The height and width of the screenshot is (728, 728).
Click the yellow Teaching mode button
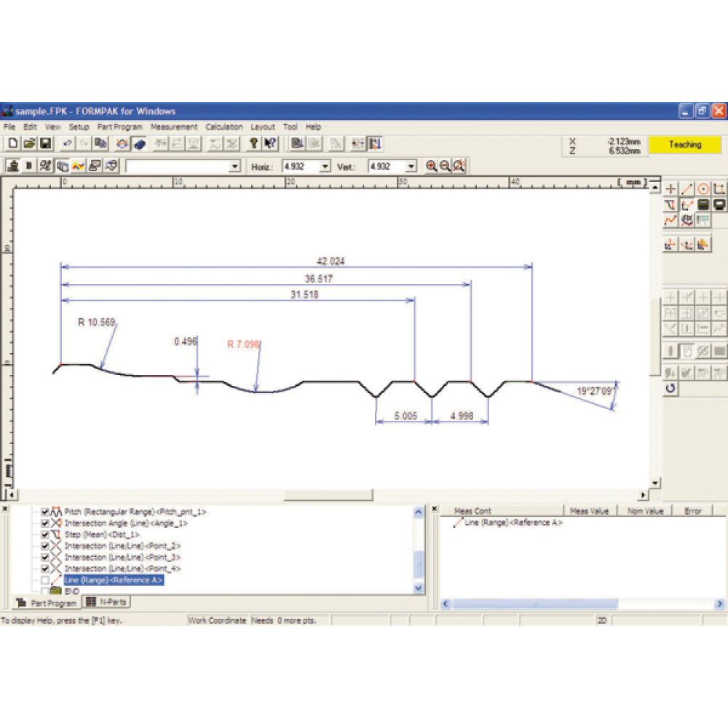click(x=684, y=145)
